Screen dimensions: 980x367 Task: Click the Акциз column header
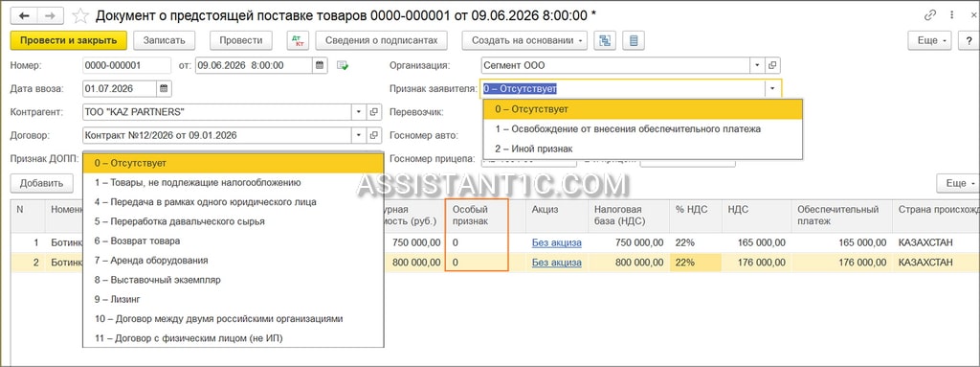pos(557,216)
